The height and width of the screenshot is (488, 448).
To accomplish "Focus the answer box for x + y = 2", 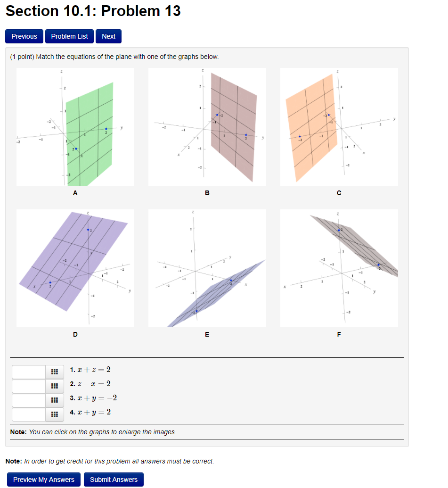I will [x=28, y=414].
